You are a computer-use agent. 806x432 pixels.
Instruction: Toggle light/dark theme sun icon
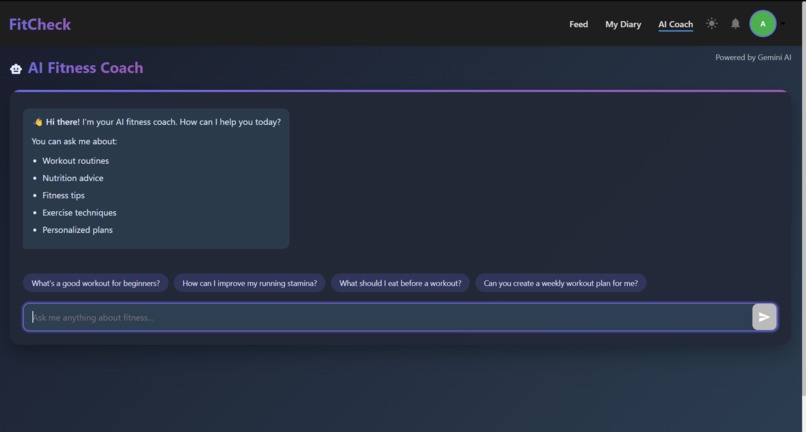point(711,24)
